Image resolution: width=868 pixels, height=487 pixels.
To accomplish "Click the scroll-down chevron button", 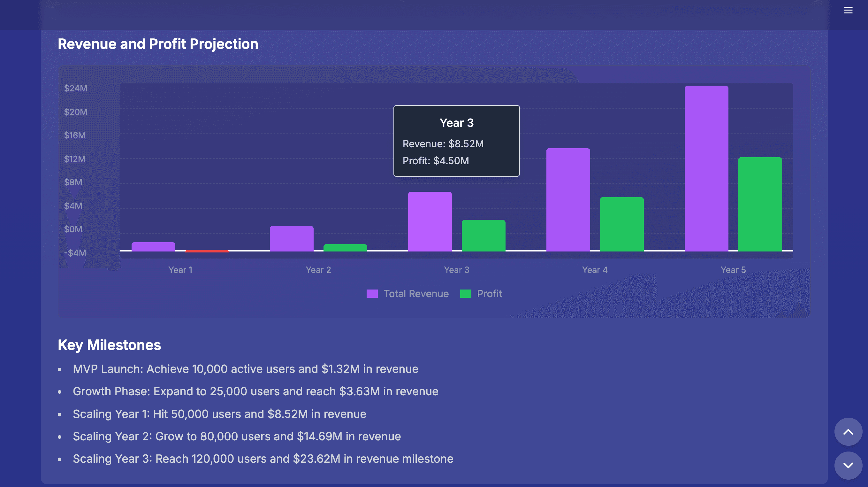I will click(849, 466).
